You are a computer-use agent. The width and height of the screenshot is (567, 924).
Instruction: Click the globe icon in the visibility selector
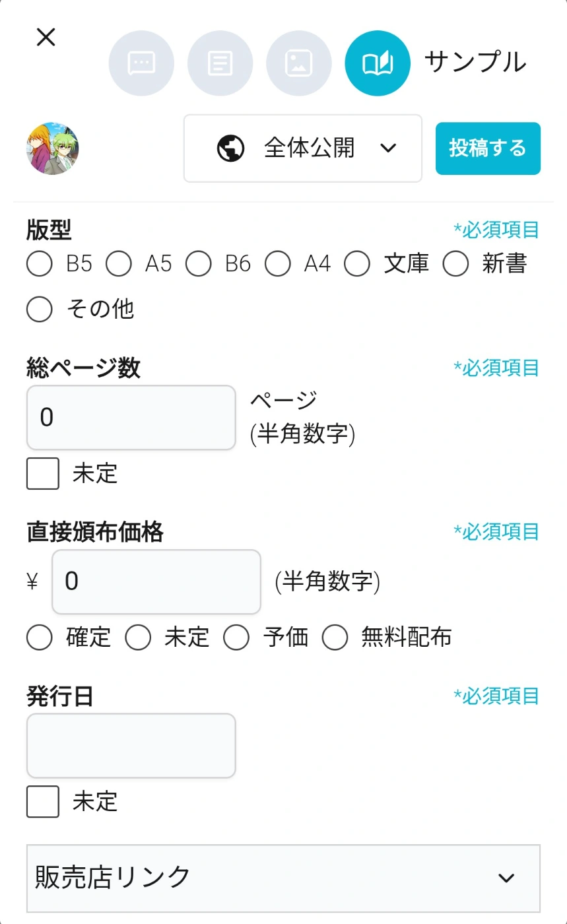point(230,148)
